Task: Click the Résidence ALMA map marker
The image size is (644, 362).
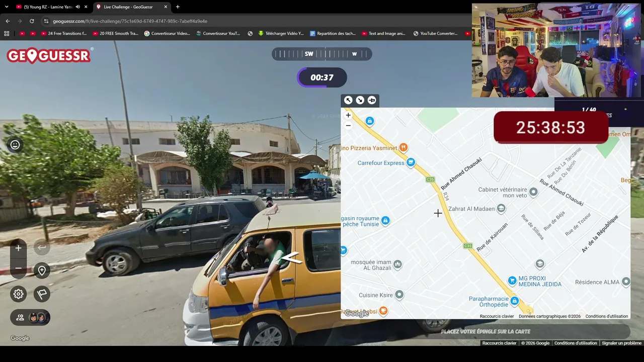Action: tap(626, 282)
